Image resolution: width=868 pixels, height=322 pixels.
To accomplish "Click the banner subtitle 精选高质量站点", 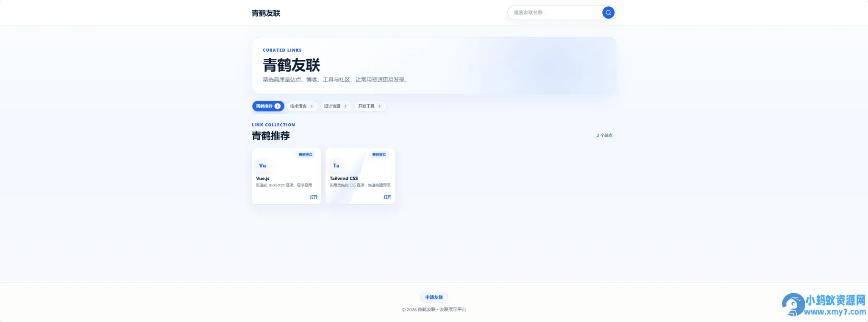I will point(335,80).
